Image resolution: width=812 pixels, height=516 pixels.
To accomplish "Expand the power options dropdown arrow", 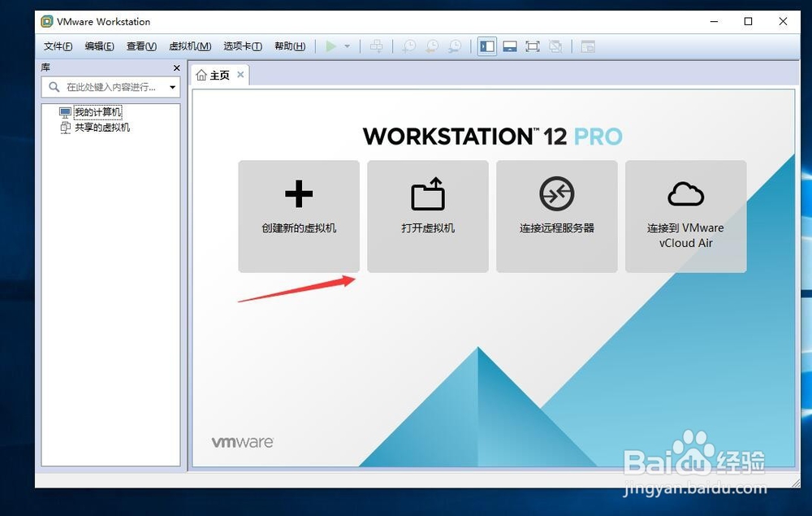I will [x=348, y=46].
